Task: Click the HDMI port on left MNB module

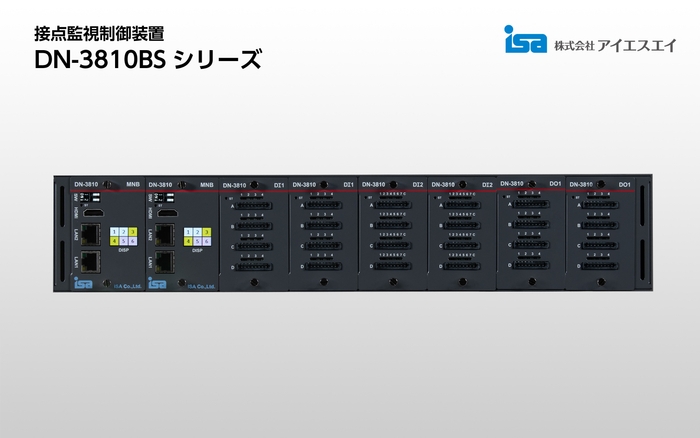Action: pos(93,213)
